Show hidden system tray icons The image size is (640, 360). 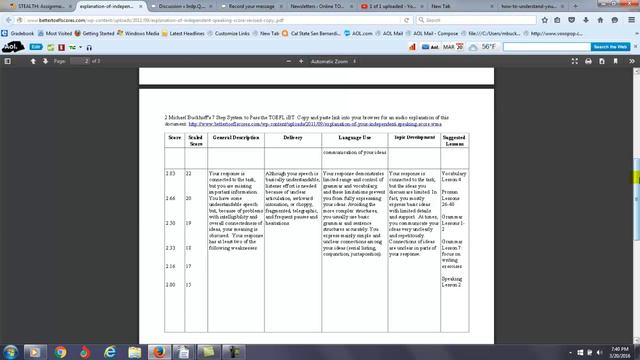(570, 352)
